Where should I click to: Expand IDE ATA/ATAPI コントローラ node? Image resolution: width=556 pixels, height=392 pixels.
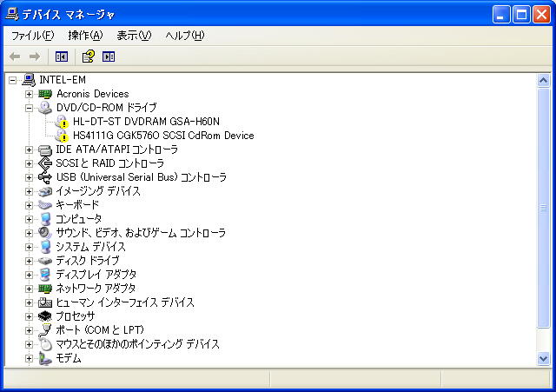click(x=29, y=149)
